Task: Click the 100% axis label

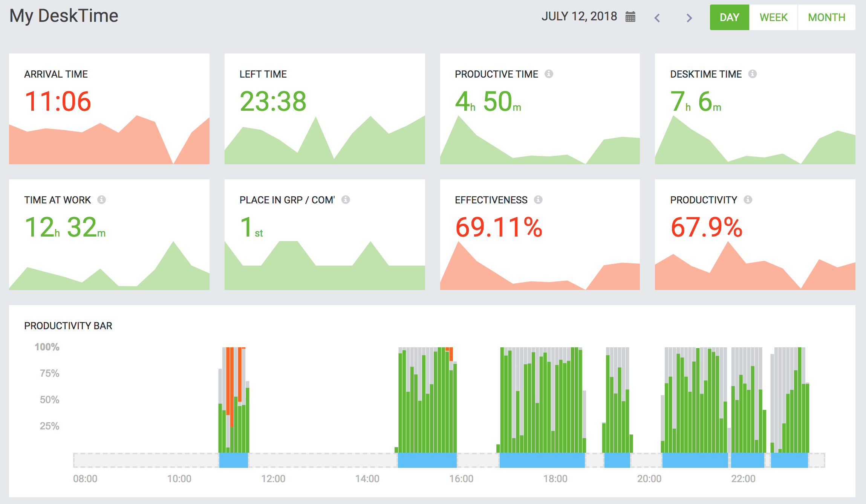Action: coord(47,347)
